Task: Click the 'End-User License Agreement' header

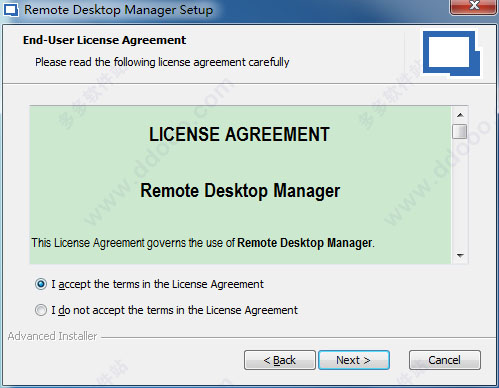Action: coord(104,40)
